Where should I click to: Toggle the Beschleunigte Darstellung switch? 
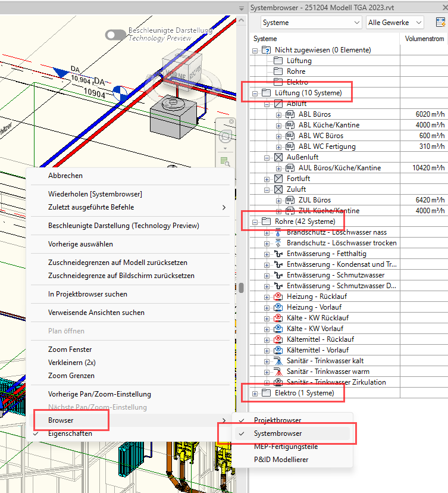click(115, 35)
